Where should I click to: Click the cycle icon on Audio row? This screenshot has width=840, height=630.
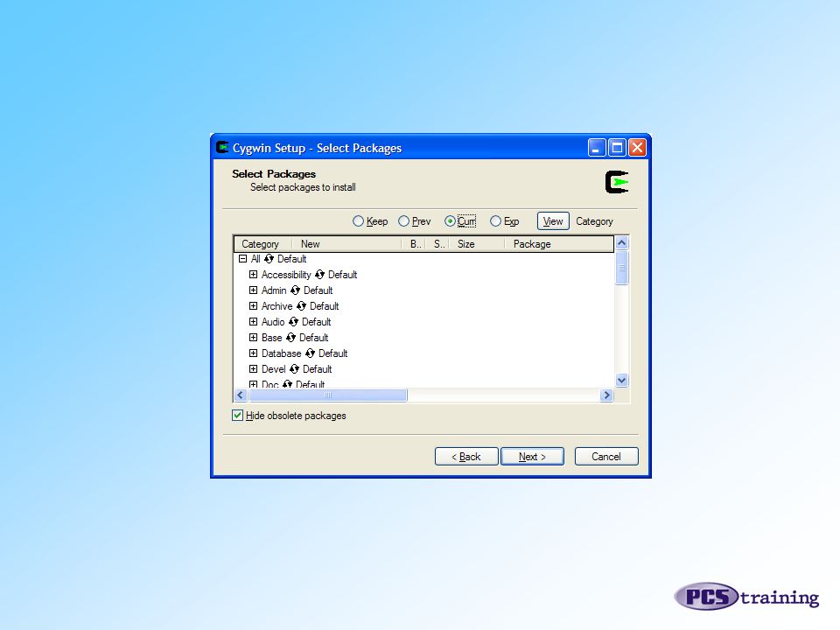294,321
